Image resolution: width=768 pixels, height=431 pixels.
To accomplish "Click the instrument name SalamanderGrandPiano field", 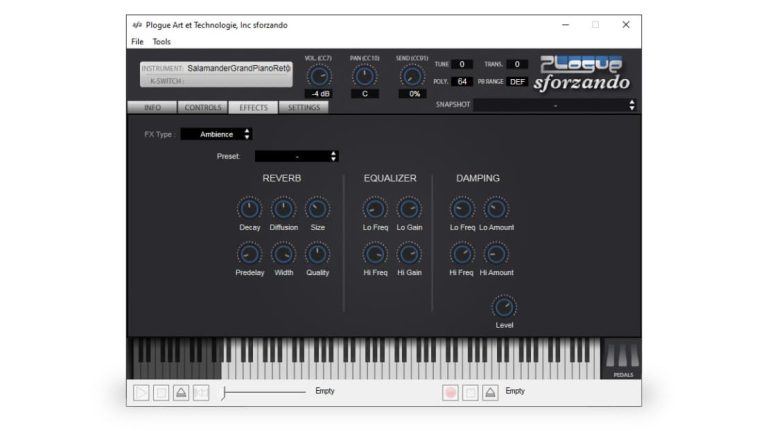I will (239, 68).
